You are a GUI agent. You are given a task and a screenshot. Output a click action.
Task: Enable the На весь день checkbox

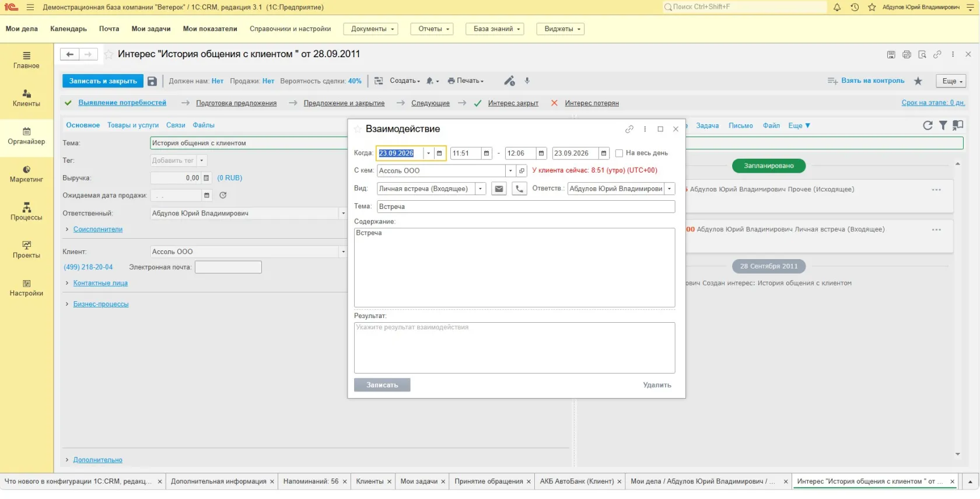(619, 153)
